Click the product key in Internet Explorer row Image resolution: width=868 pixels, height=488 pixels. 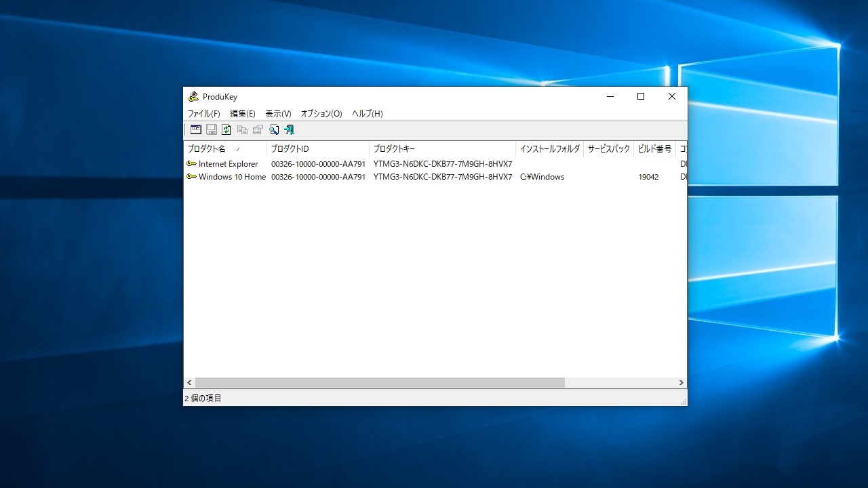pyautogui.click(x=443, y=164)
